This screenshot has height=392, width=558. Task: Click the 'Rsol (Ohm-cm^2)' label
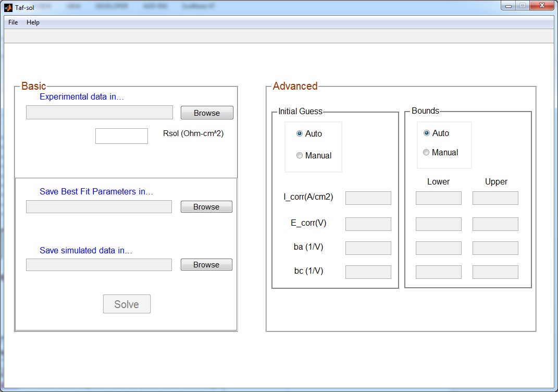(193, 133)
